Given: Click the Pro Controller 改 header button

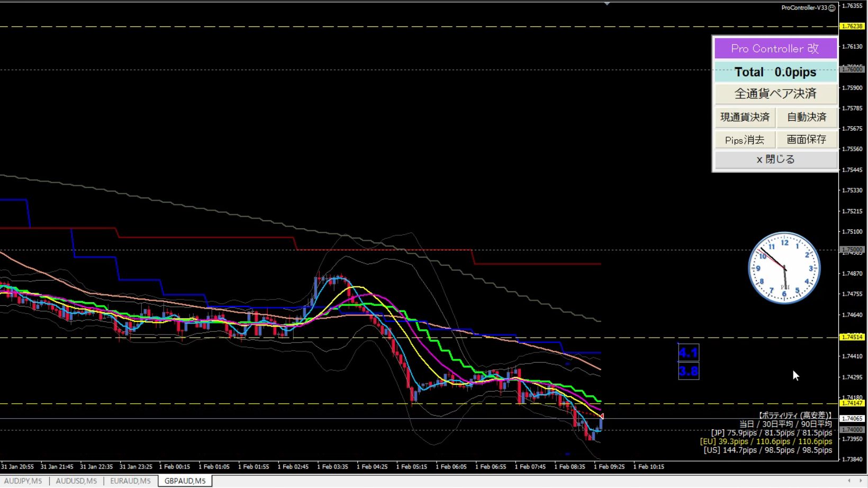Looking at the screenshot, I should tap(775, 48).
